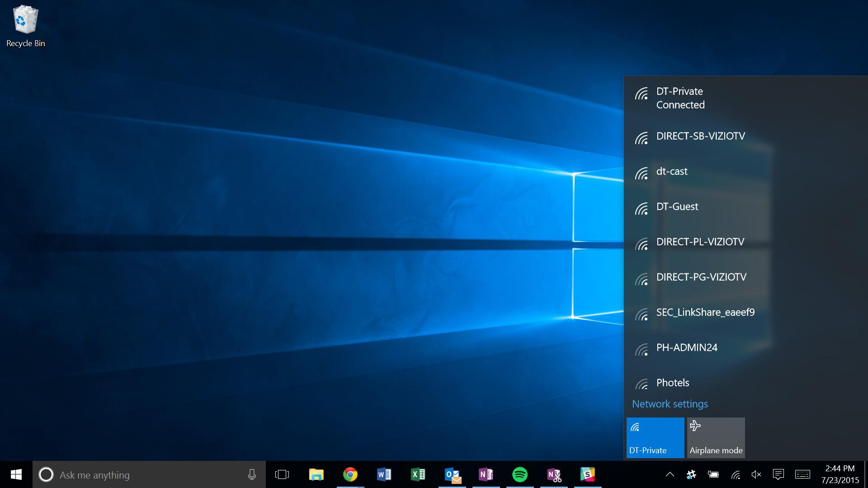The image size is (868, 488).
Task: Click the Cortana search box
Action: pyautogui.click(x=149, y=474)
